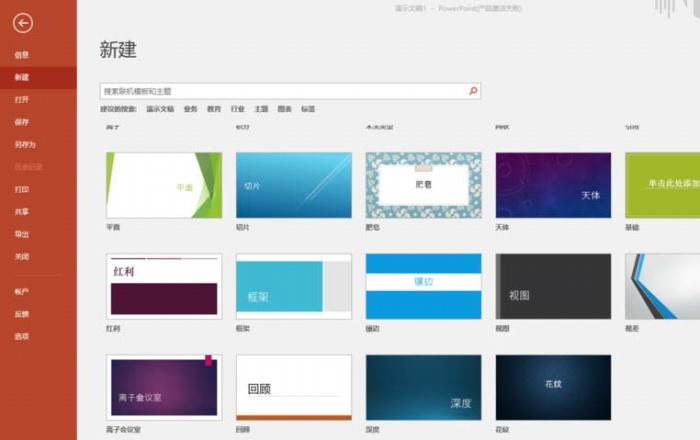Go to 打开 in the sidebar
Viewport: 700px width, 440px height.
22,100
